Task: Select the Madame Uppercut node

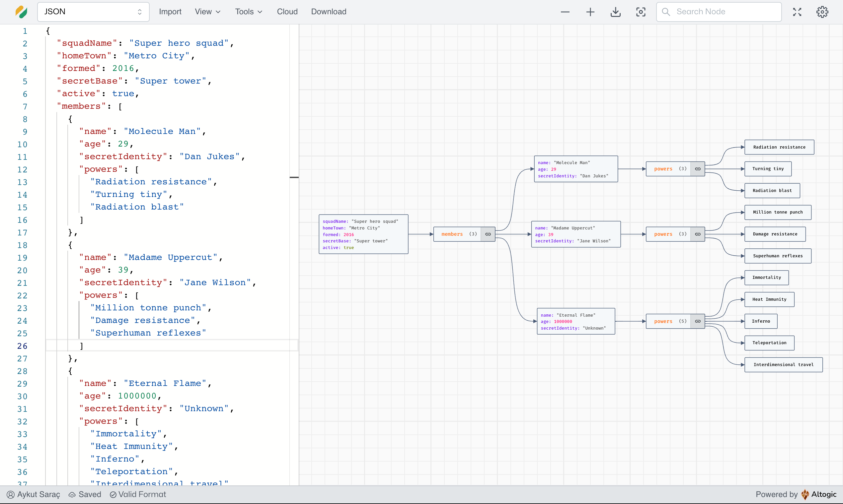Action: (576, 234)
